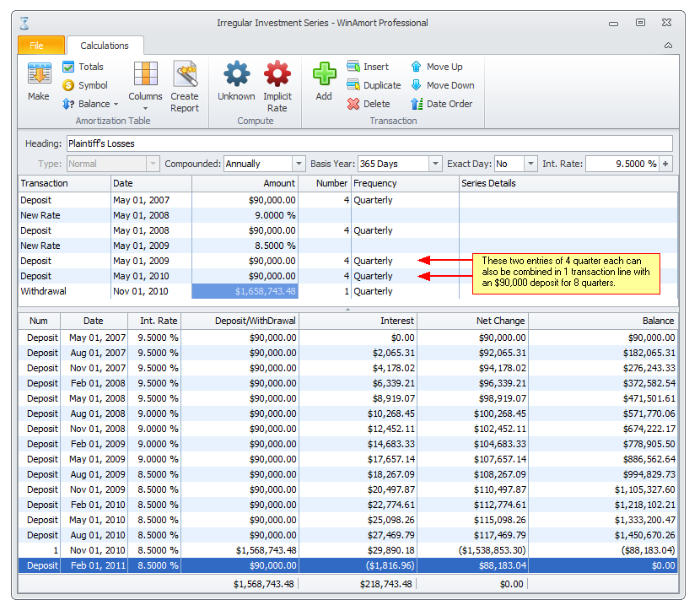Select the New Rate 9.0000 % cell
The height and width of the screenshot is (616, 700).
pyautogui.click(x=245, y=215)
